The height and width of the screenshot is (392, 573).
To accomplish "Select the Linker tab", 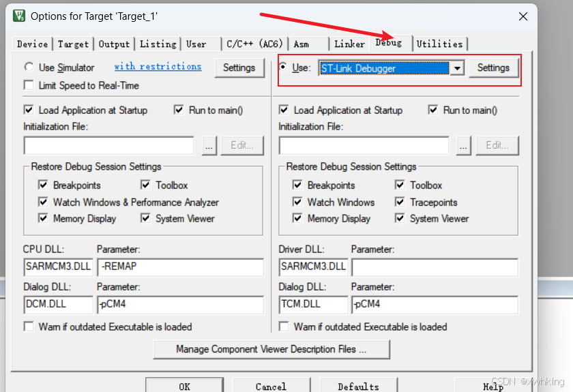I will (x=350, y=44).
